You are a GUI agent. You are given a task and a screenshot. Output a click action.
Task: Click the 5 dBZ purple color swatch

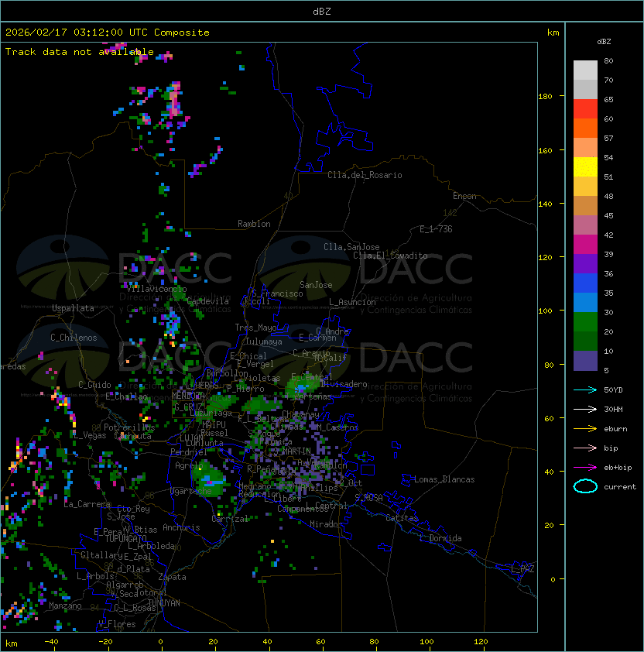[x=585, y=361]
